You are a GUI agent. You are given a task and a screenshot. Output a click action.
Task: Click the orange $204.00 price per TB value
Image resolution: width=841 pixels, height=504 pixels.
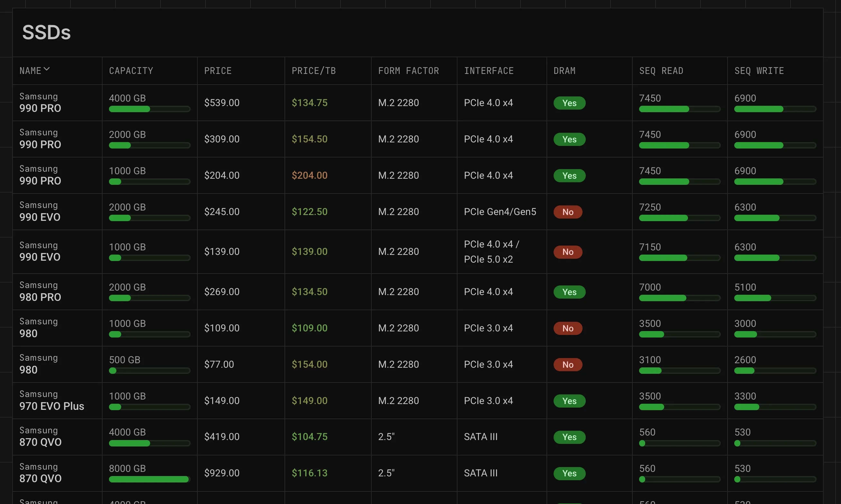[310, 175]
